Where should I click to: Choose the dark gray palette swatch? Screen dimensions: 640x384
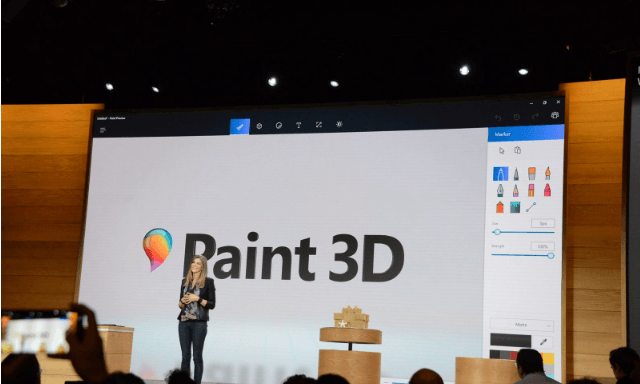point(495,355)
